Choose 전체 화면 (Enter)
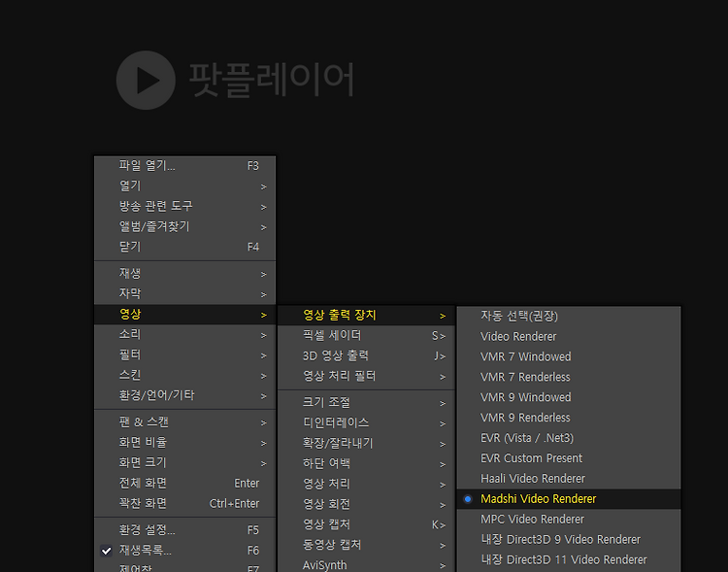The width and height of the screenshot is (728, 572). pos(184,484)
